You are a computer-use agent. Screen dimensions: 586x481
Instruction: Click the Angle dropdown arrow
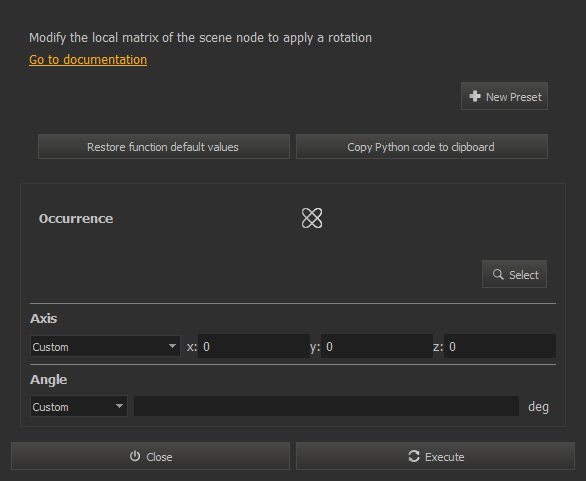tap(119, 406)
